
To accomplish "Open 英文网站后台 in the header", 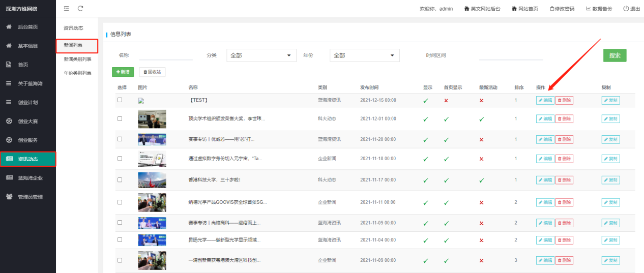I will pyautogui.click(x=482, y=9).
